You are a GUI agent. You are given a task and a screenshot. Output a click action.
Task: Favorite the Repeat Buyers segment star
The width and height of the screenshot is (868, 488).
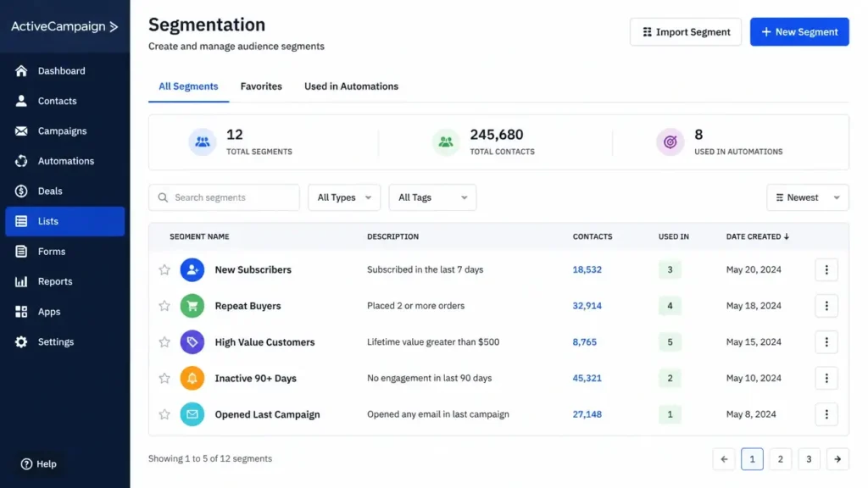click(164, 305)
